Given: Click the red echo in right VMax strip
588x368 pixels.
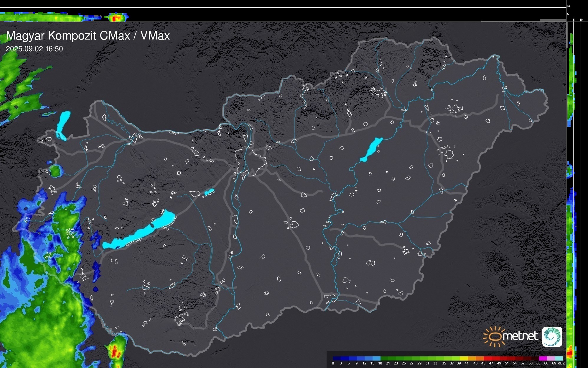Looking at the screenshot, I should [570, 353].
